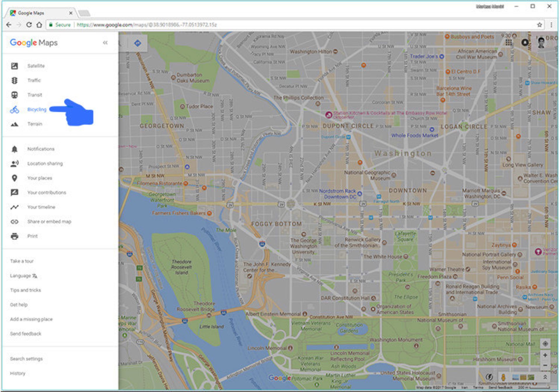
Task: Click the Whole Foods Market label
Action: click(414, 135)
